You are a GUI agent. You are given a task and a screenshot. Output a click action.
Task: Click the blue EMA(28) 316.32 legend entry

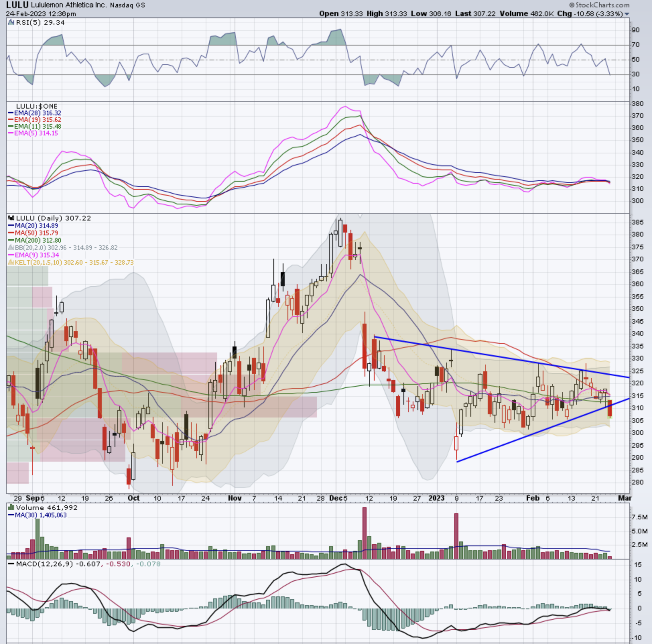[35, 113]
